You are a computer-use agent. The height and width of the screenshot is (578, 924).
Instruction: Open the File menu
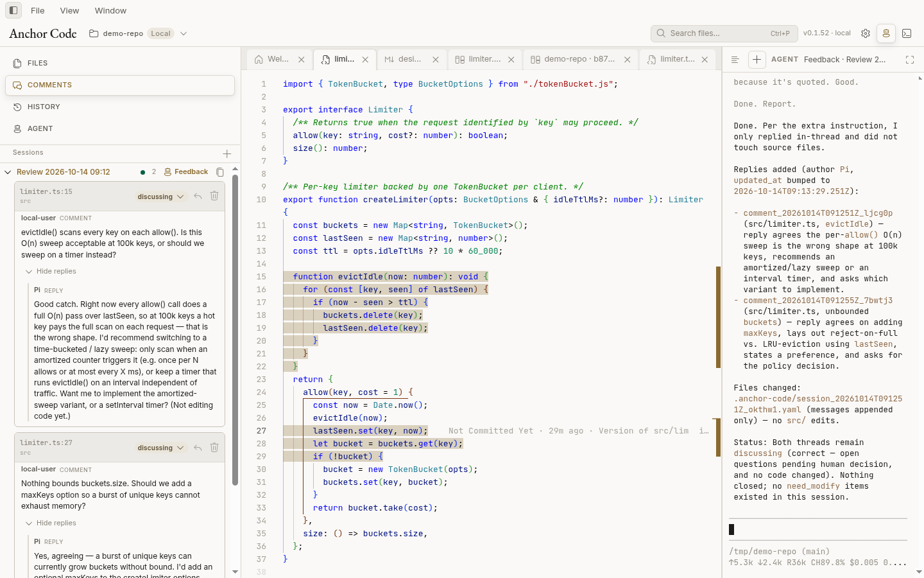point(38,10)
